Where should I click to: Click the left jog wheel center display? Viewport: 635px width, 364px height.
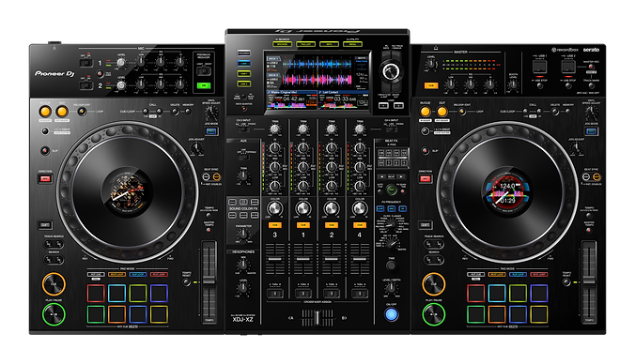(x=127, y=192)
